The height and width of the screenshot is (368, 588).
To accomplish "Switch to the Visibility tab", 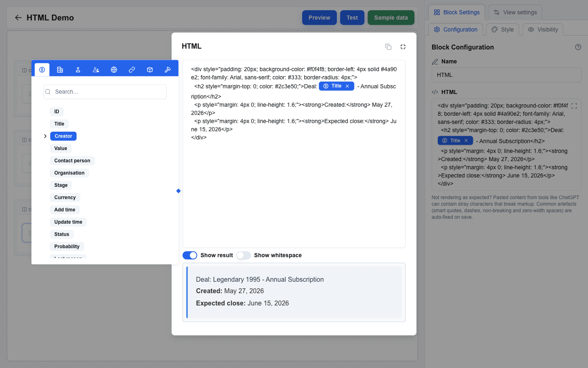I will [x=543, y=29].
